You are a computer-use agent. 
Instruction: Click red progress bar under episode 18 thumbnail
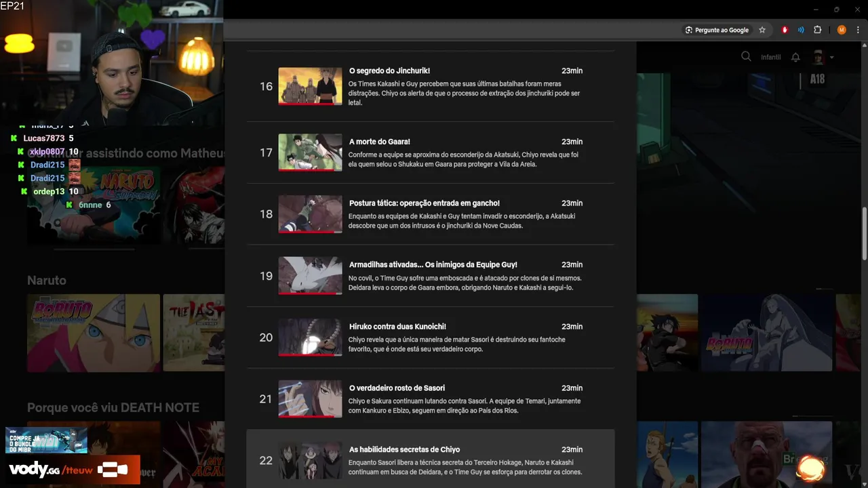310,232
